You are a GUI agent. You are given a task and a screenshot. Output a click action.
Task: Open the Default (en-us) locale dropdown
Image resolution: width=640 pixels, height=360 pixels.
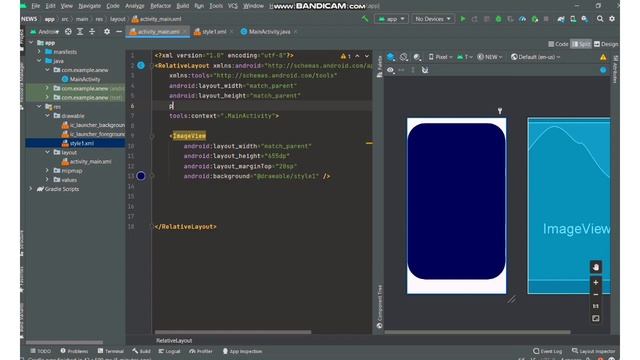535,57
